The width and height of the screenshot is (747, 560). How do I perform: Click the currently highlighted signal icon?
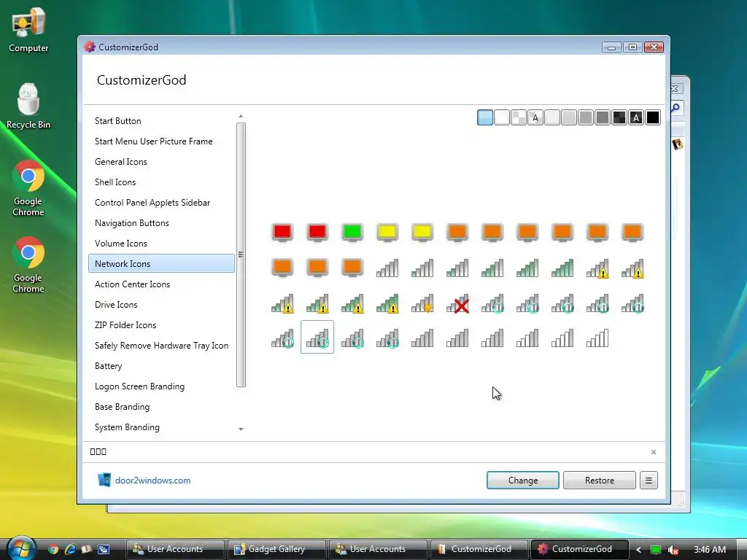tap(317, 337)
